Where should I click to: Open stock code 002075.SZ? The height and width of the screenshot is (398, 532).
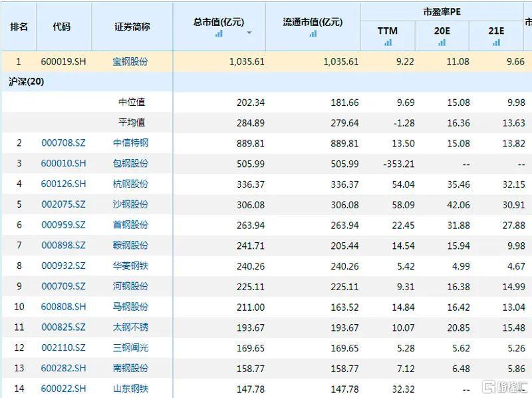[63, 204]
